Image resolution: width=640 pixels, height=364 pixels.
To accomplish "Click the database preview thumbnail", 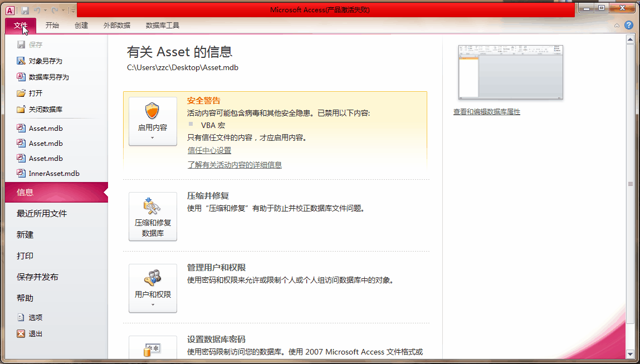I will coord(511,72).
